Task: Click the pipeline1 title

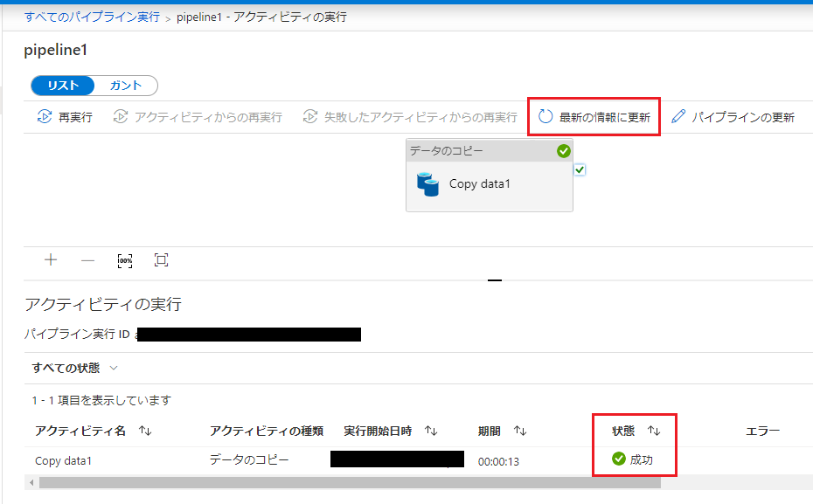Action: tap(55, 50)
